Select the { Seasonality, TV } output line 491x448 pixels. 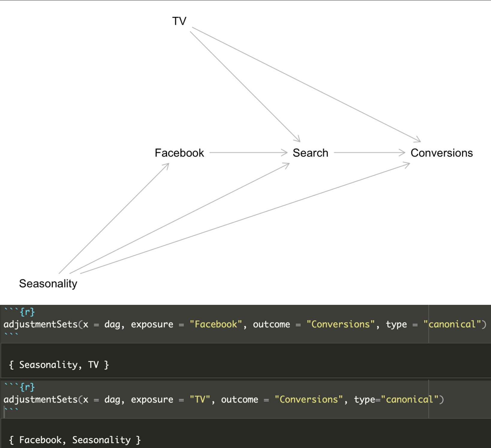point(59,364)
